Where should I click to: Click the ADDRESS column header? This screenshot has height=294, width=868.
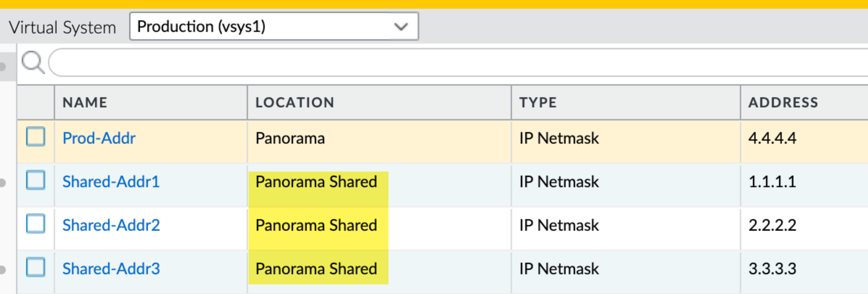(x=783, y=102)
